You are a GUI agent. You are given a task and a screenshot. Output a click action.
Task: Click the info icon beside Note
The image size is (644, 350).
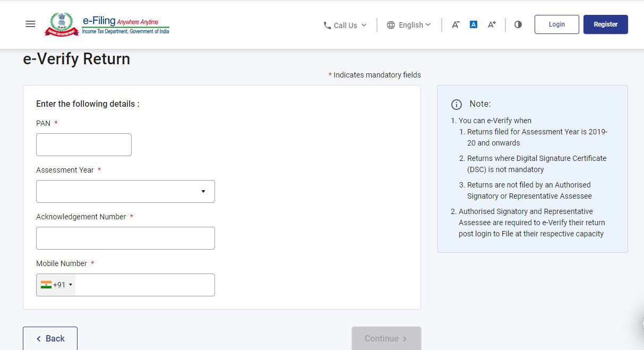457,104
